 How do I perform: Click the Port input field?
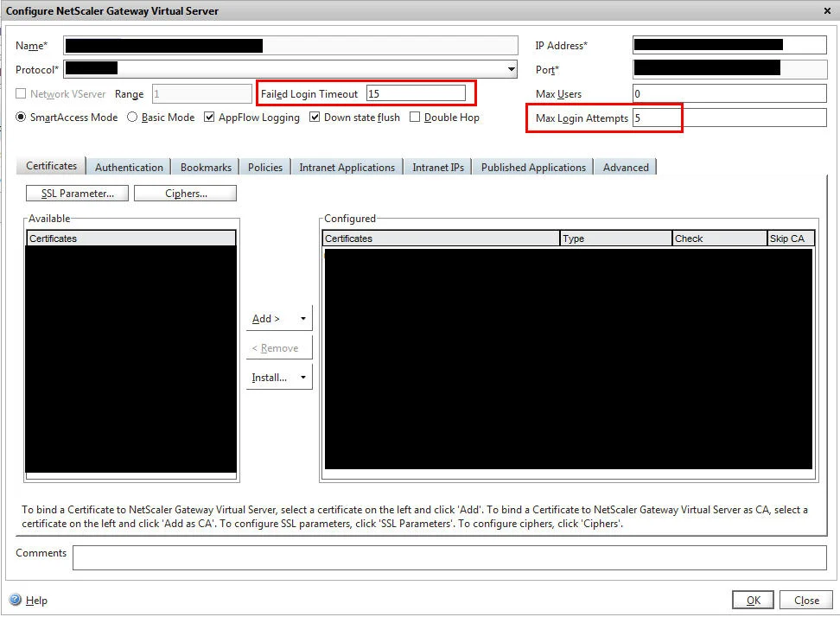pyautogui.click(x=729, y=69)
